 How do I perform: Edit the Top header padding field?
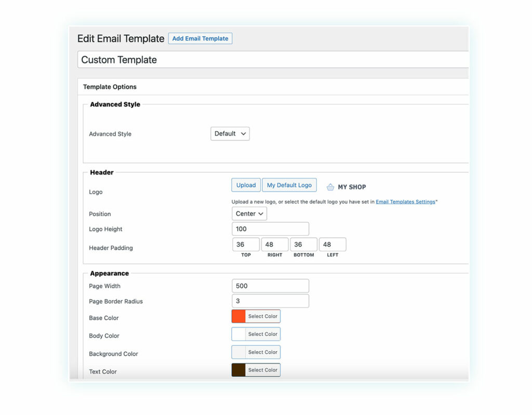[x=246, y=245]
